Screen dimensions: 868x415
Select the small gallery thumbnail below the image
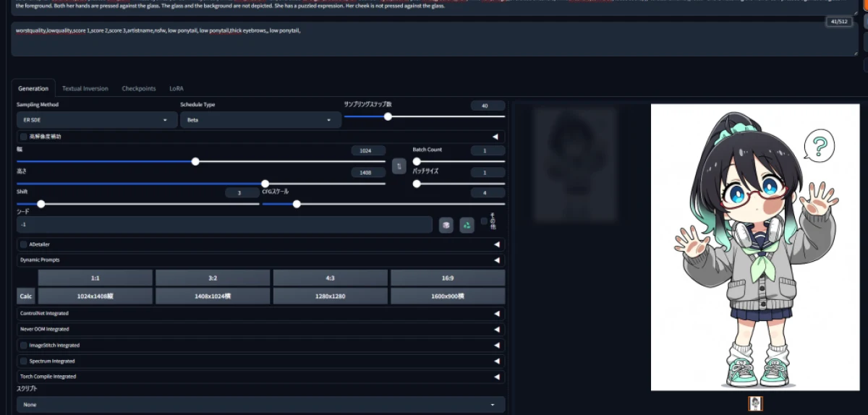755,403
